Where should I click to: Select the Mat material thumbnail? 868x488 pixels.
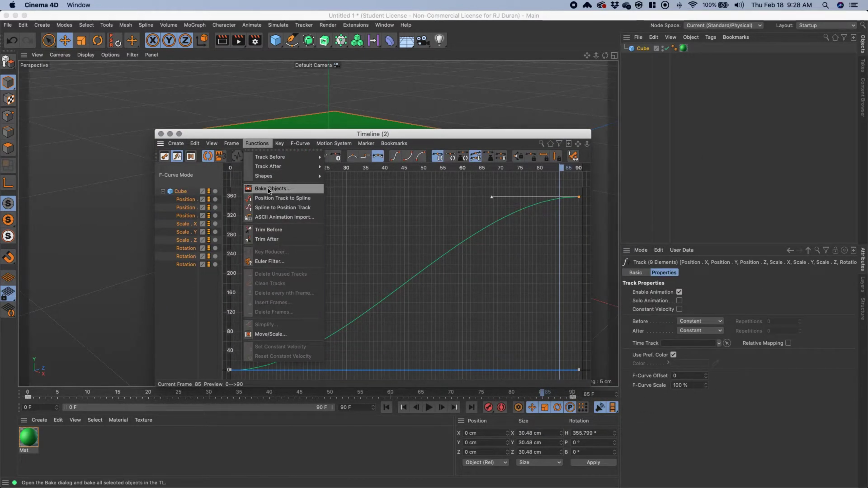click(x=29, y=437)
